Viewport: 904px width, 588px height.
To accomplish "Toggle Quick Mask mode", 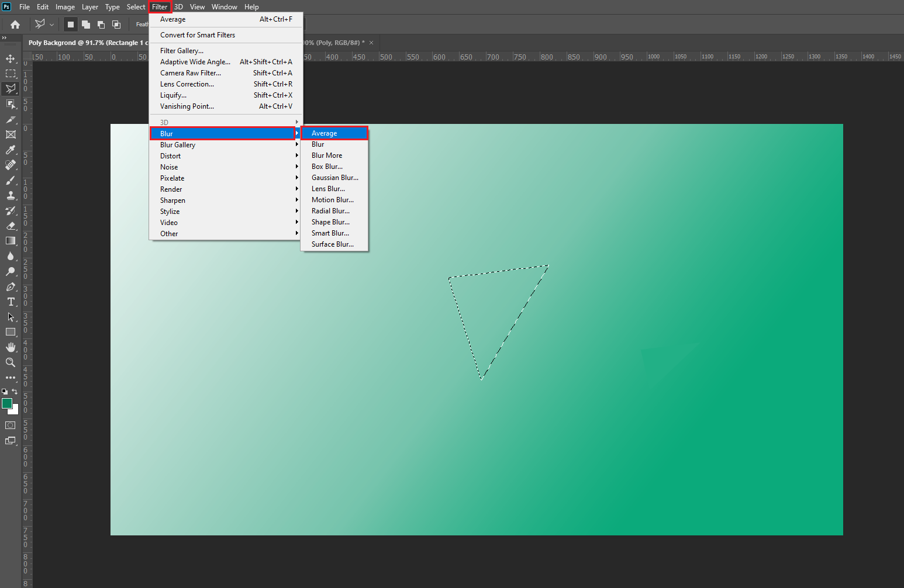I will (11, 425).
